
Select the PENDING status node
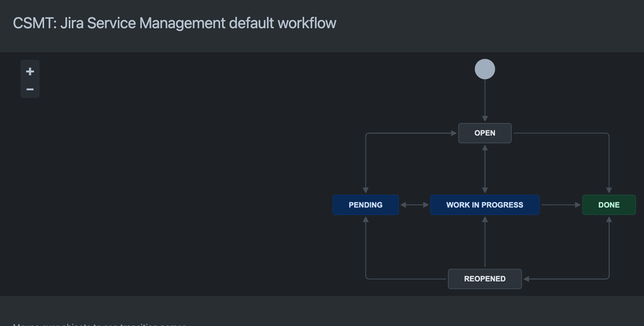[366, 205]
